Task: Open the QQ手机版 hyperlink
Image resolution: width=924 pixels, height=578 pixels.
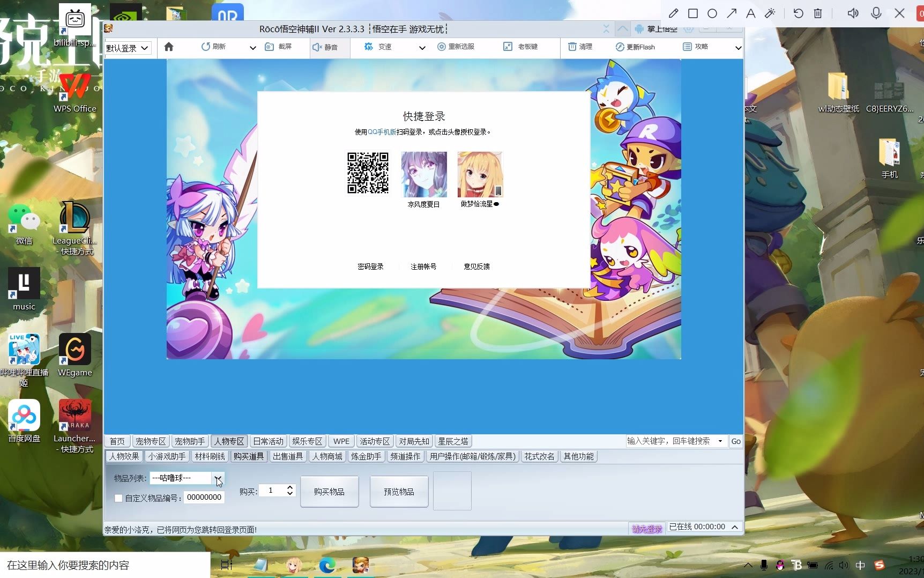Action: point(382,132)
